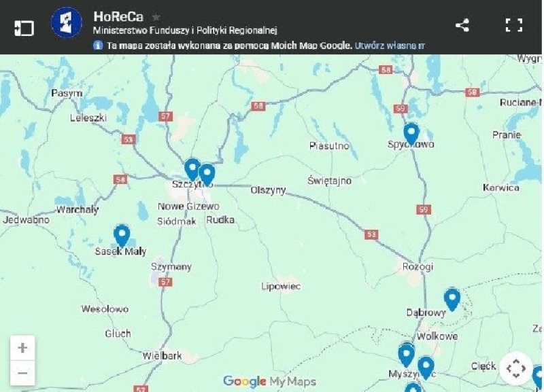544x392 pixels.
Task: Open the map legend sidebar panel
Action: pos(24,28)
